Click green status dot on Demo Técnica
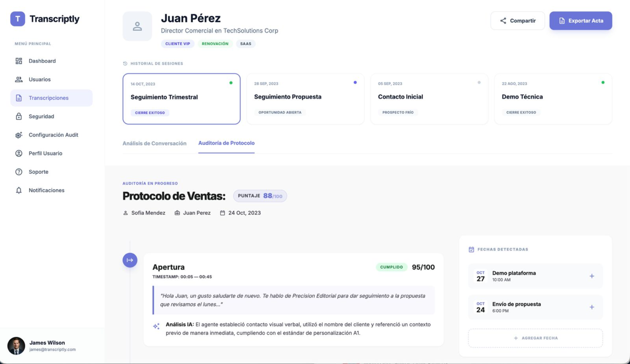The width and height of the screenshot is (630, 364). [603, 83]
